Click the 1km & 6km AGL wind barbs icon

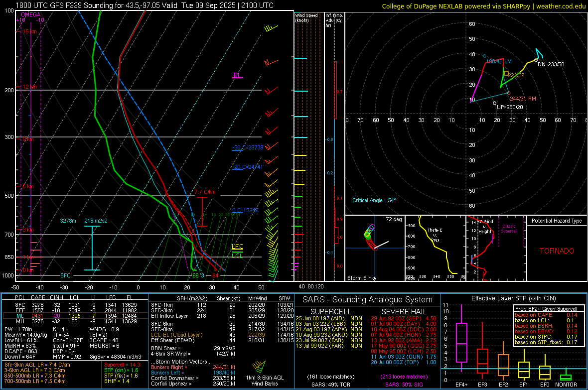coord(259,366)
